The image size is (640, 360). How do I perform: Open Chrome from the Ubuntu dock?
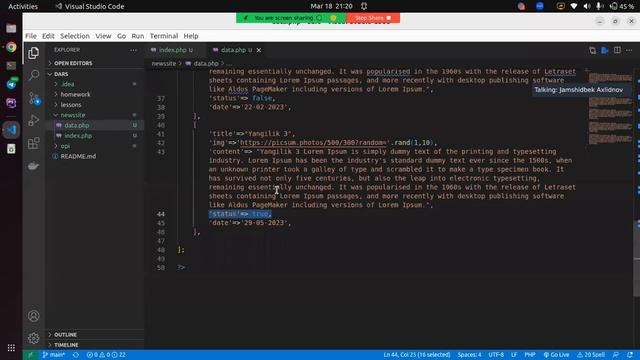(11, 47)
